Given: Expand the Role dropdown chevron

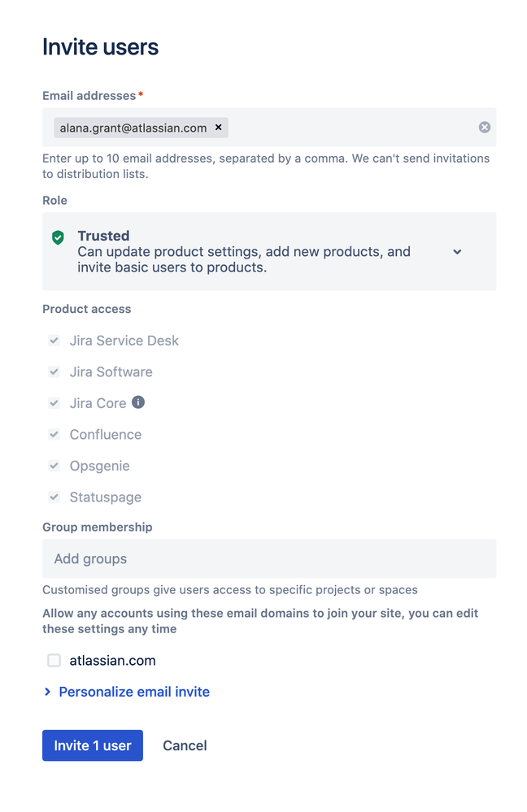Looking at the screenshot, I should 457,252.
